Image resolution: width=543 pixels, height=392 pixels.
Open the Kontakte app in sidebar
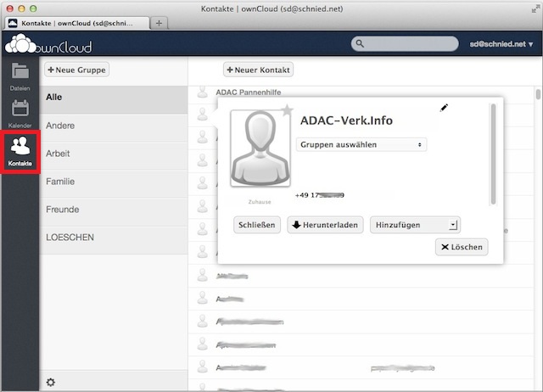pos(20,152)
